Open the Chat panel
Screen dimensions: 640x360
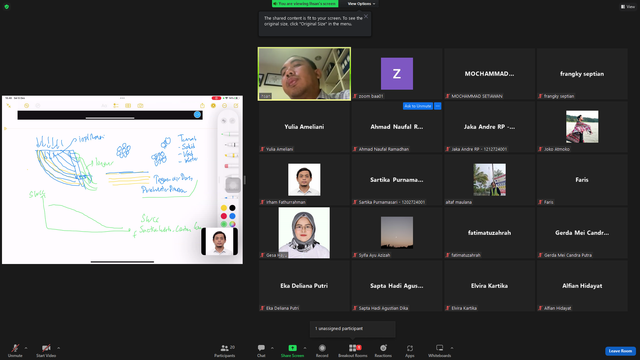[261, 350]
